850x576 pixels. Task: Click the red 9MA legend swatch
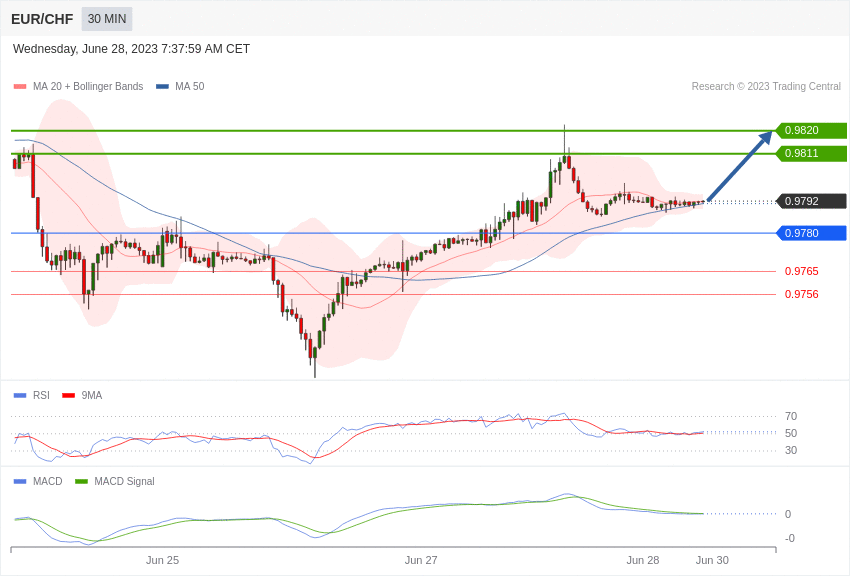69,396
